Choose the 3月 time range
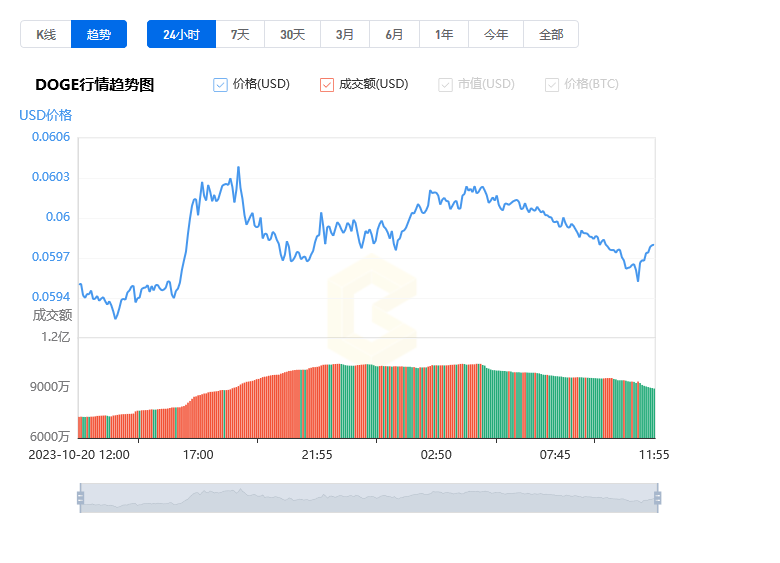The width and height of the screenshot is (780, 563). [345, 34]
